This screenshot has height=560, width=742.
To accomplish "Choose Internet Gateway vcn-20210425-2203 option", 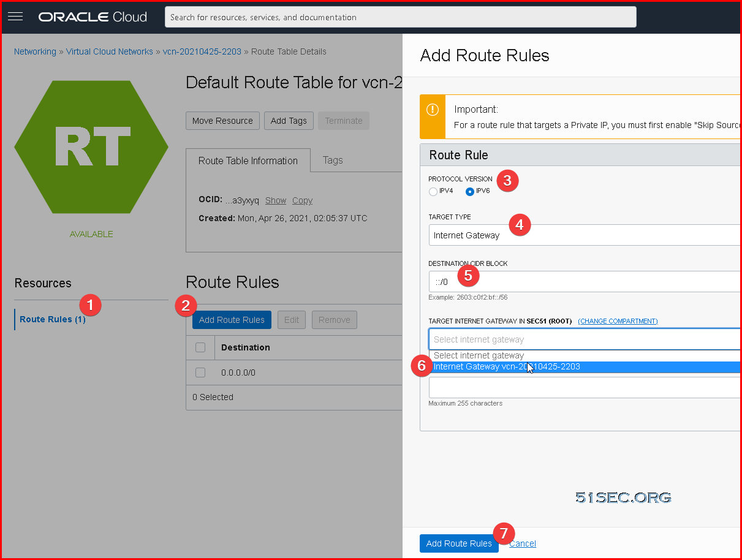I will click(x=585, y=367).
